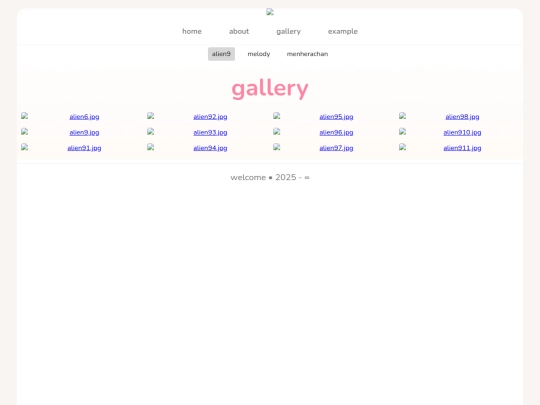This screenshot has width=540, height=405.
Task: Select the alien9 gallery tab
Action: click(x=221, y=54)
